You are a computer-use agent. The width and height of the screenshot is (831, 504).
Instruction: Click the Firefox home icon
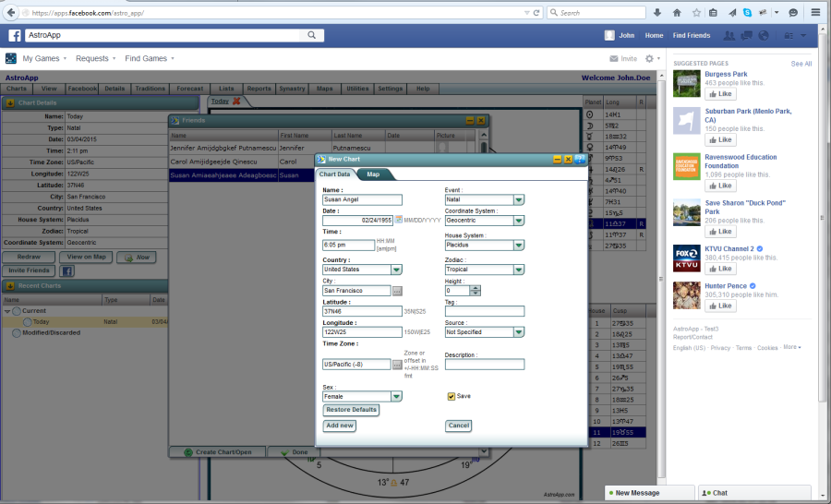point(677,13)
